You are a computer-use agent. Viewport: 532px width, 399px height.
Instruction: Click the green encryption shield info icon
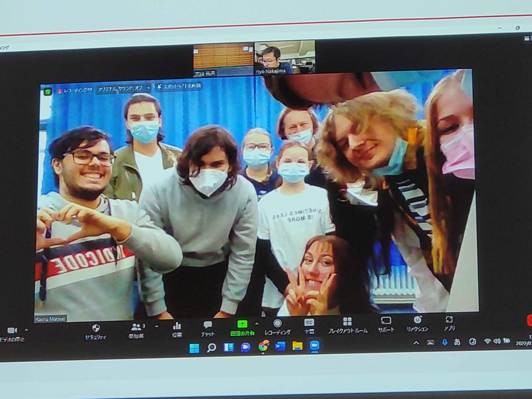click(47, 91)
